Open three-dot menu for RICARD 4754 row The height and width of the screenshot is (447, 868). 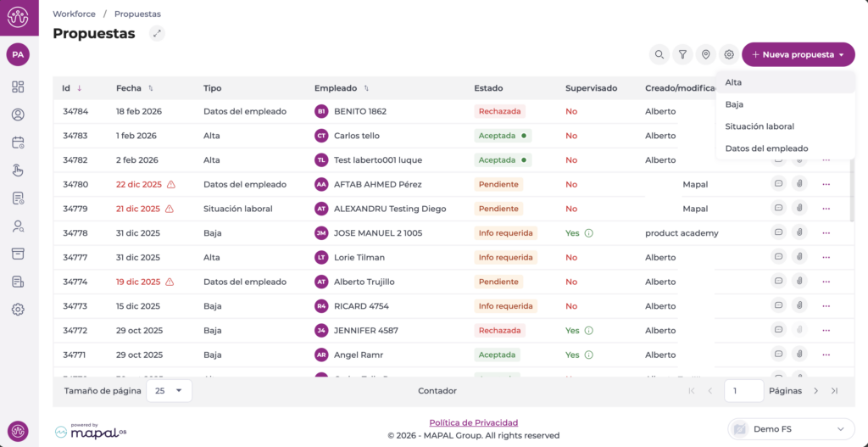(x=826, y=306)
